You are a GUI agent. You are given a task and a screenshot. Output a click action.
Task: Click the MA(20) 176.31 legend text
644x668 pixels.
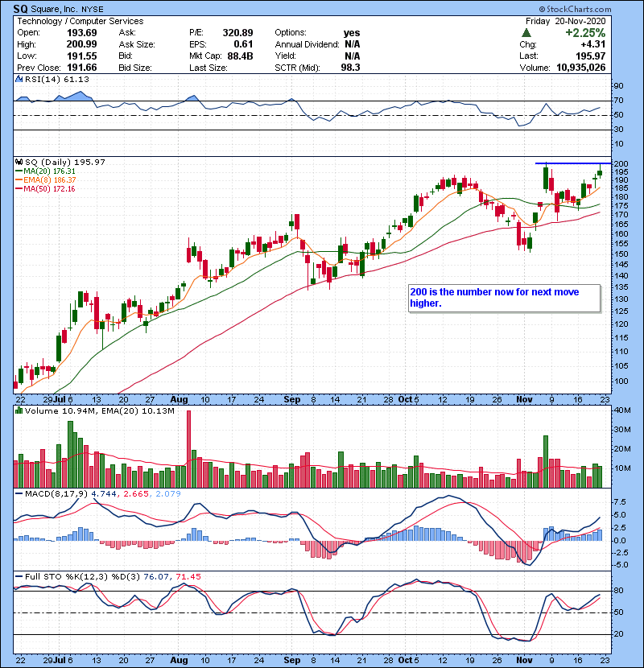coord(49,171)
